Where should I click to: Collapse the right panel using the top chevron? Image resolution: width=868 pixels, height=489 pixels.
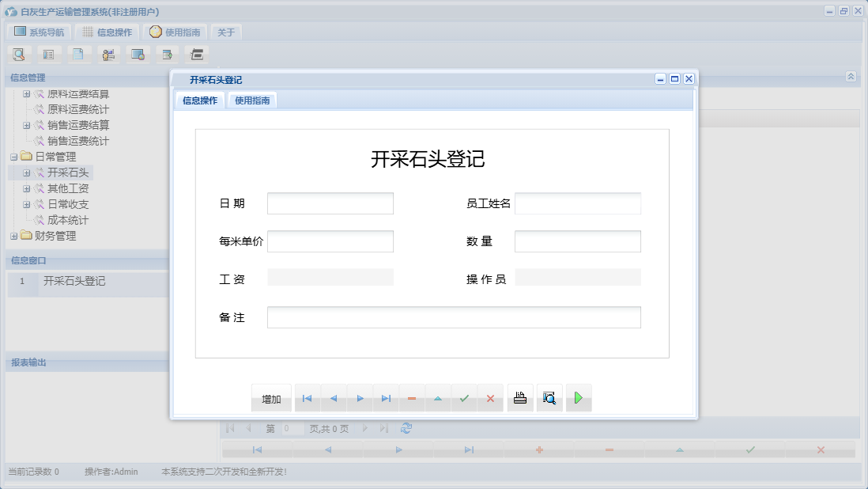[x=851, y=77]
